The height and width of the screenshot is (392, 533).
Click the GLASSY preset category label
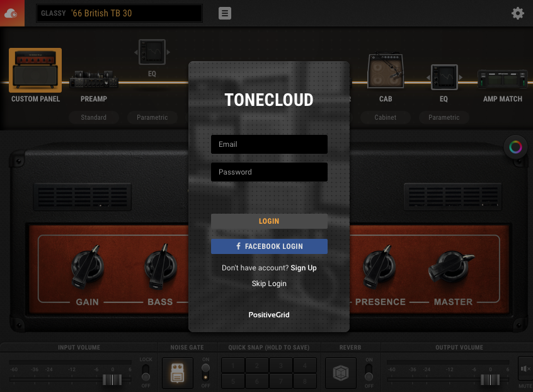point(54,13)
